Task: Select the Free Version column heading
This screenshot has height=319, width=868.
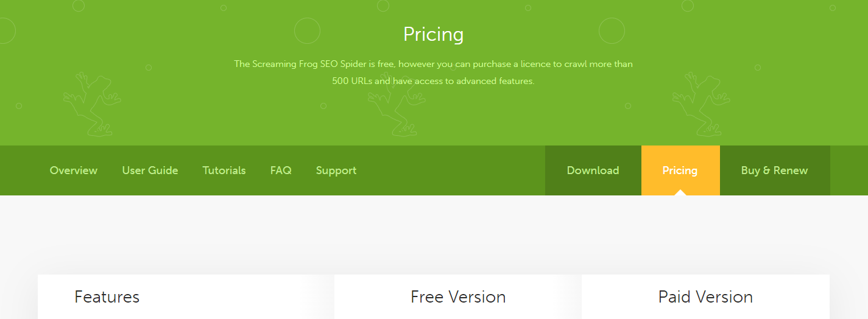Action: click(458, 297)
